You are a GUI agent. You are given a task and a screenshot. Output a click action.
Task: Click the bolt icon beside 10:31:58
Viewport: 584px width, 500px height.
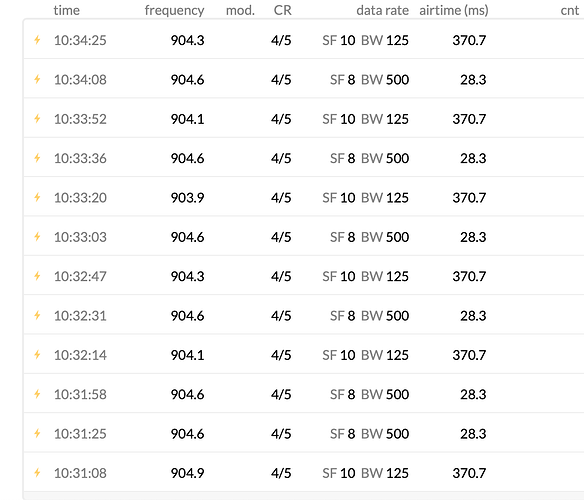pyautogui.click(x=37, y=394)
